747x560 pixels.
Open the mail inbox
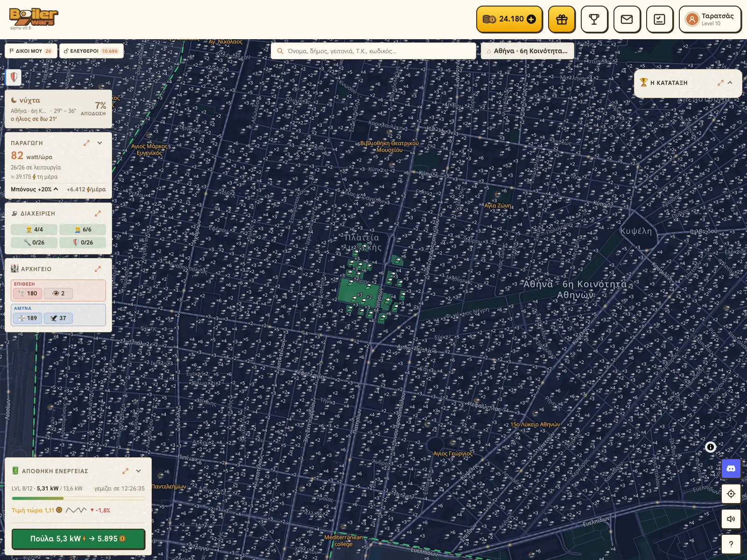pyautogui.click(x=627, y=19)
